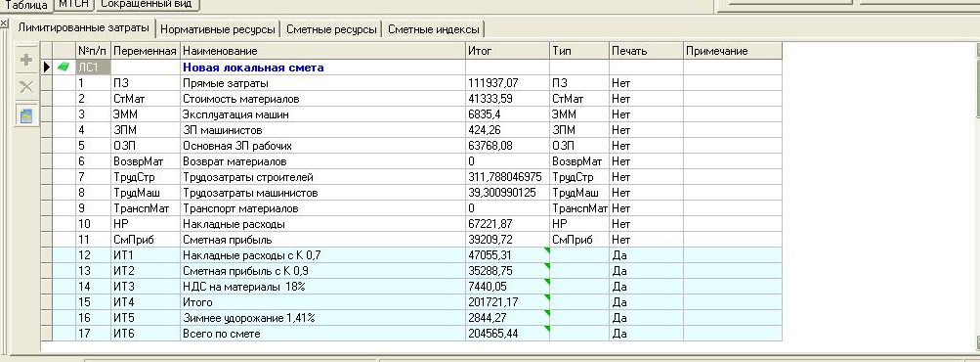This screenshot has width=980, height=362.
Task: Open the Сметные индексы tab
Action: 434,28
